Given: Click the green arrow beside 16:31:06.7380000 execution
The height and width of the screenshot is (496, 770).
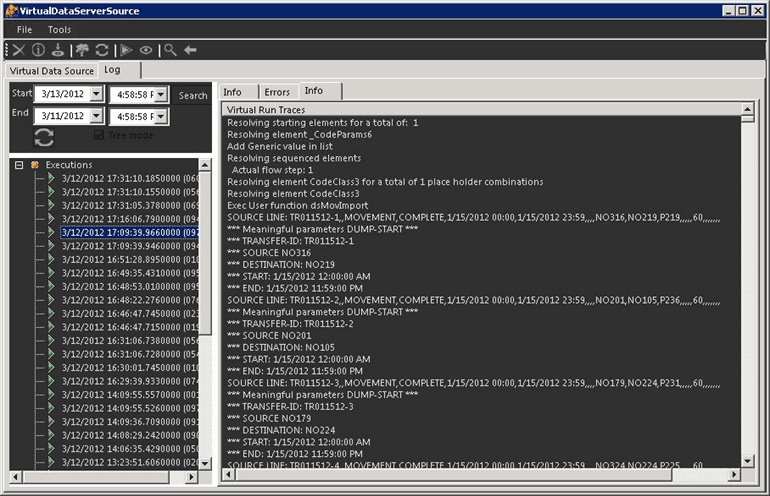Looking at the screenshot, I should (x=51, y=340).
